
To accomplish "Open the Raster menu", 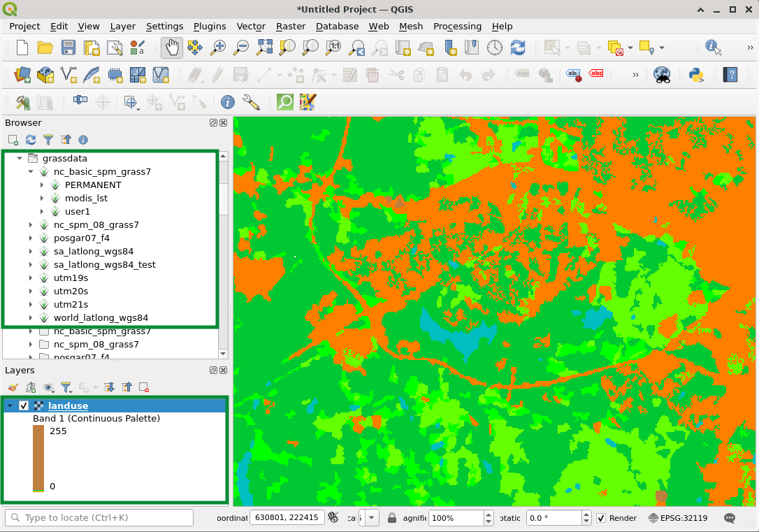I will click(x=290, y=26).
